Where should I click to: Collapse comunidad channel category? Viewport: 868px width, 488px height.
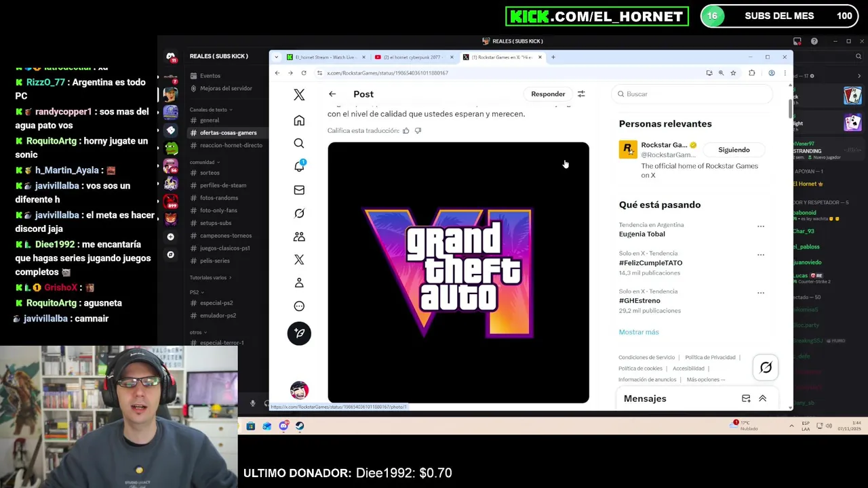pyautogui.click(x=204, y=162)
